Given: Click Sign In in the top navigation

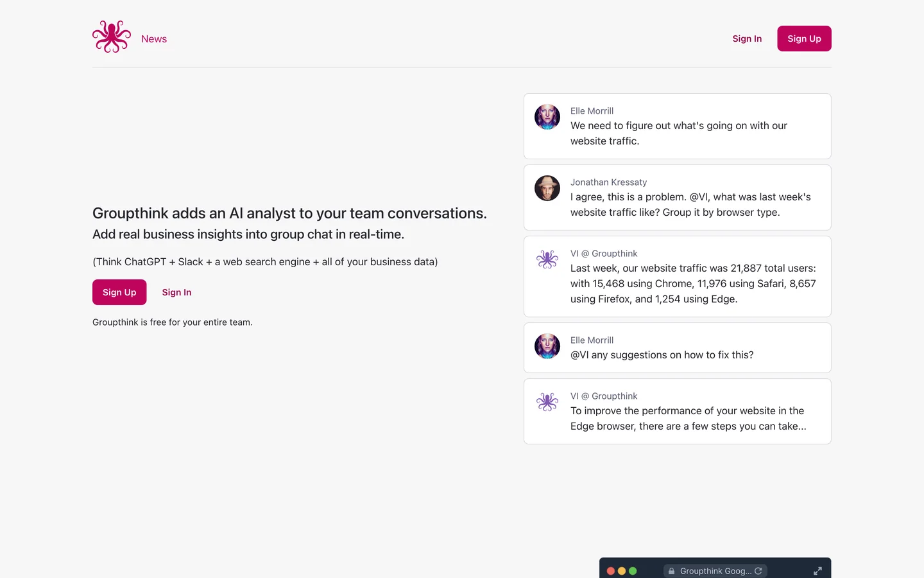Looking at the screenshot, I should tap(747, 39).
